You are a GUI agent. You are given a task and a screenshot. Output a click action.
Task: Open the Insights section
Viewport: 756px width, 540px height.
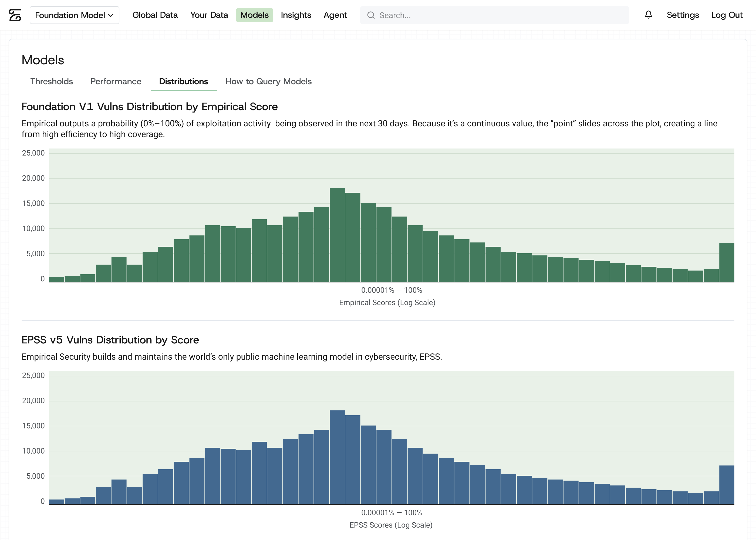[x=296, y=15]
